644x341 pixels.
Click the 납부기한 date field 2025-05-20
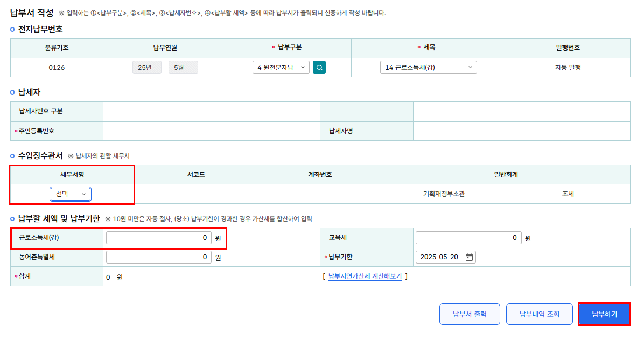pyautogui.click(x=440, y=257)
